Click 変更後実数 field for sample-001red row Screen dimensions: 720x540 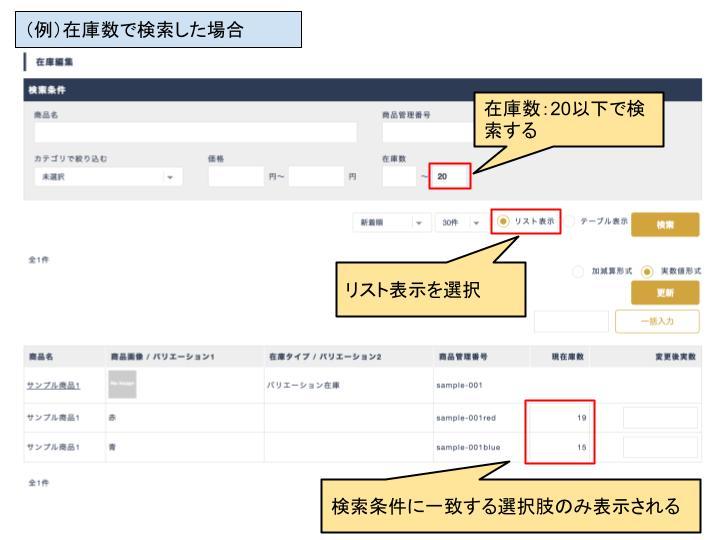coord(661,417)
